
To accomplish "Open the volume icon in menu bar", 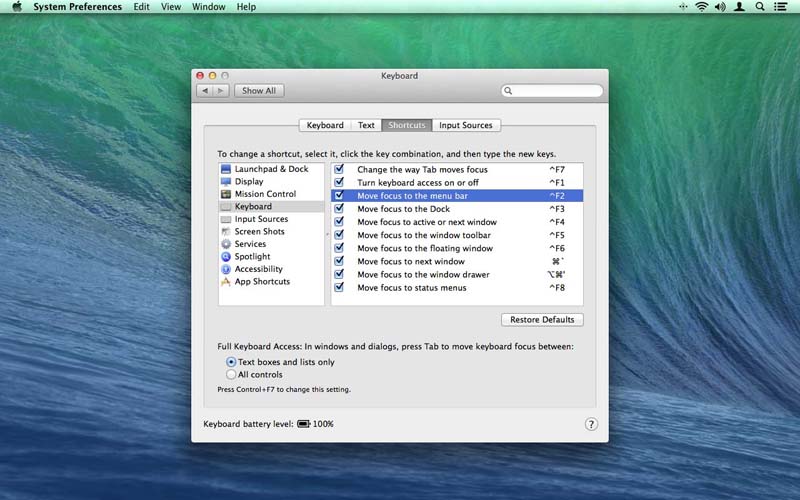I will tap(720, 7).
